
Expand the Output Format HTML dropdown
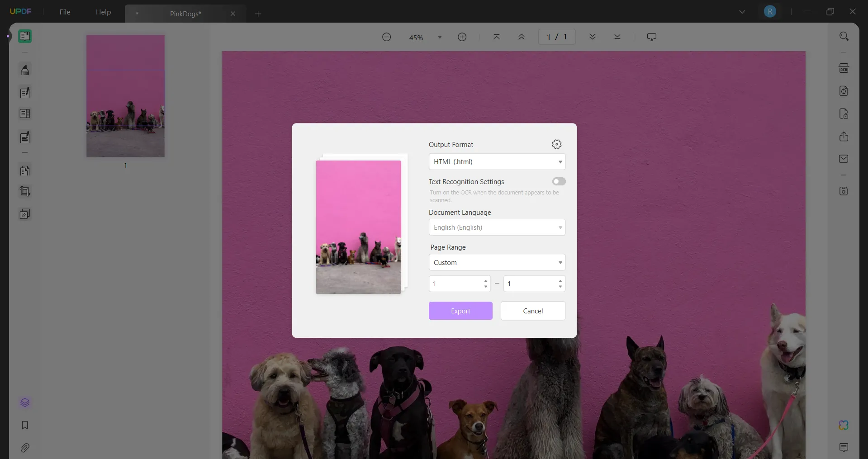coord(497,162)
